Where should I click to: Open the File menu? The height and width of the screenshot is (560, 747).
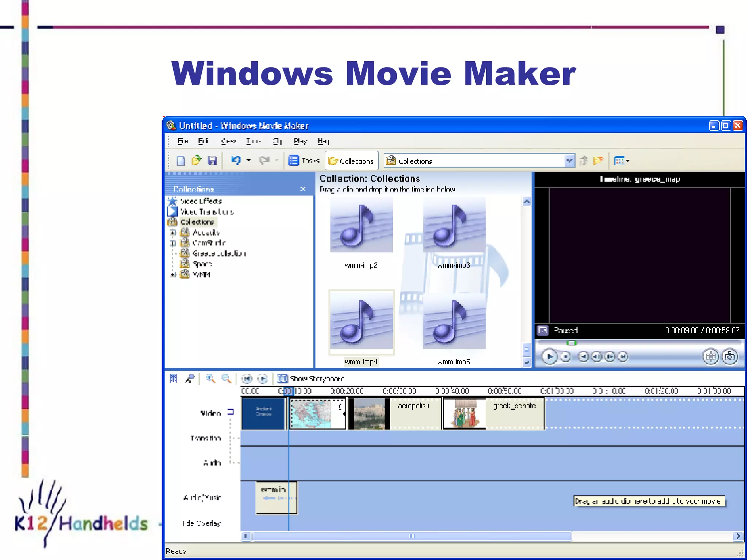pos(182,141)
